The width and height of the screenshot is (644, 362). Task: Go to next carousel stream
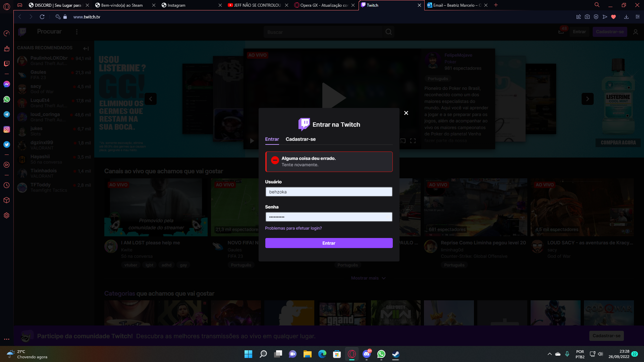click(x=587, y=99)
